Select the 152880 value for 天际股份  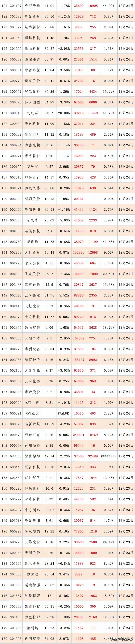[79, 252]
